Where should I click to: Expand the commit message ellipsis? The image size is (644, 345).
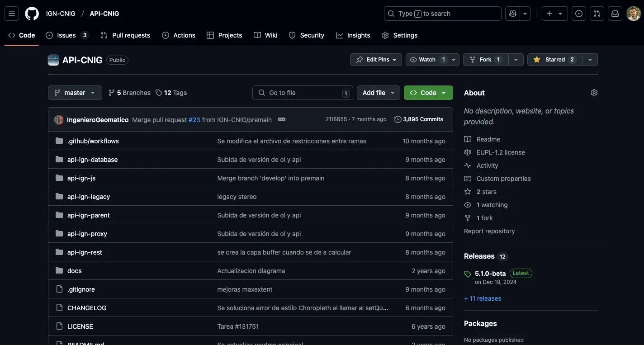pyautogui.click(x=282, y=119)
